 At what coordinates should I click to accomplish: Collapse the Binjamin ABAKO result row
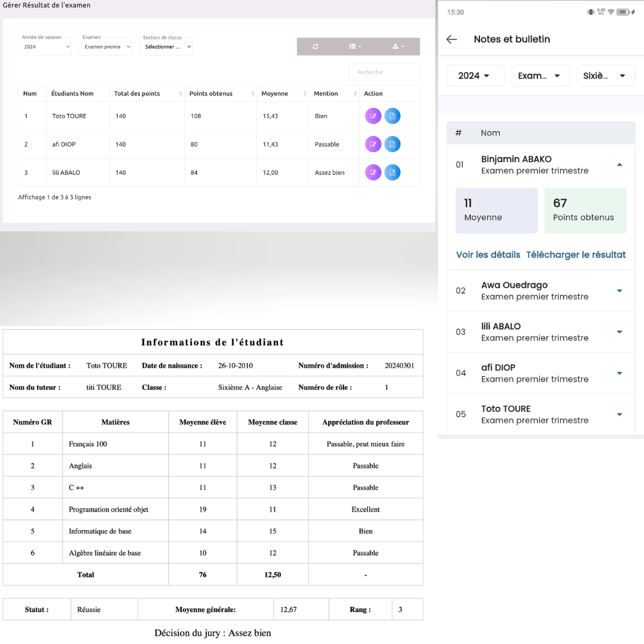(619, 165)
